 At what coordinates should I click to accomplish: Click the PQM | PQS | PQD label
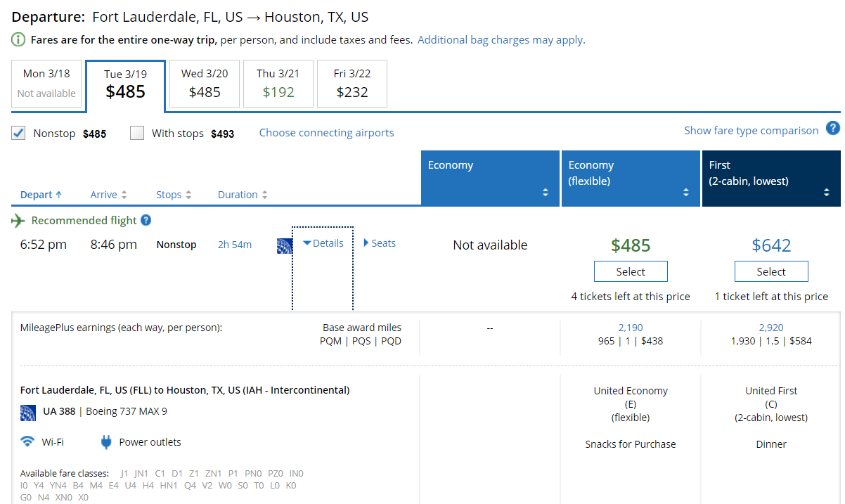point(361,341)
